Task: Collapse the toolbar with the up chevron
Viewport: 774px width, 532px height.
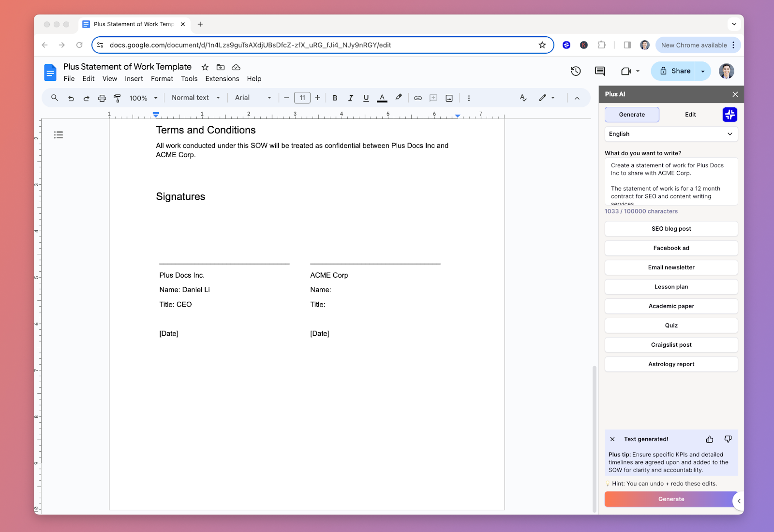Action: click(577, 98)
